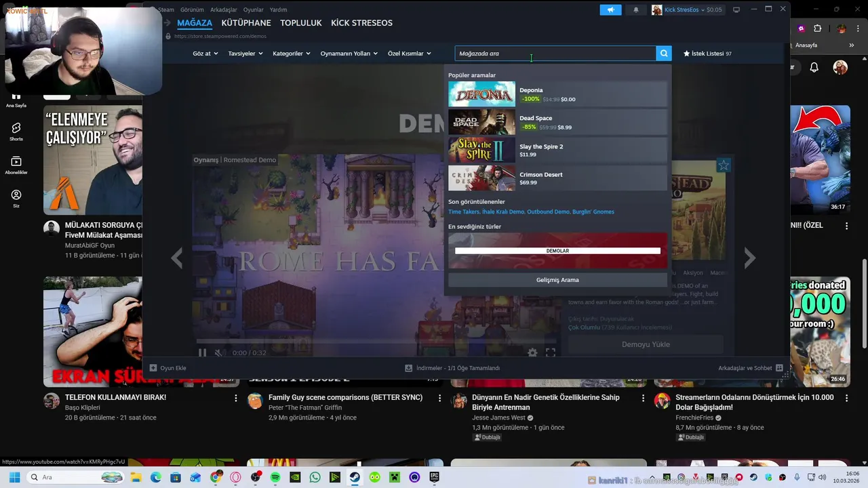Image resolution: width=868 pixels, height=488 pixels.
Task: Open video settings gear in Romestead trailer
Action: point(532,352)
